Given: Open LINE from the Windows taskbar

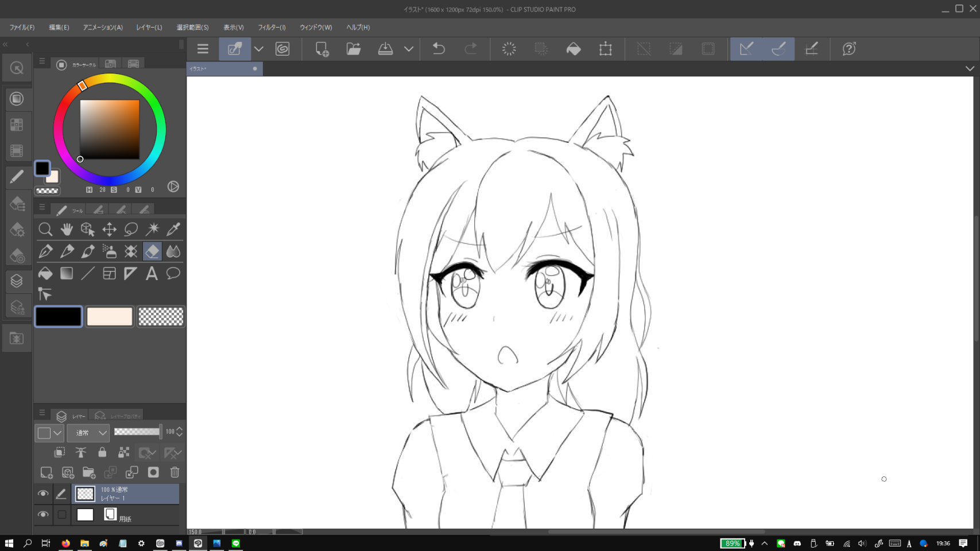Looking at the screenshot, I should (x=236, y=543).
